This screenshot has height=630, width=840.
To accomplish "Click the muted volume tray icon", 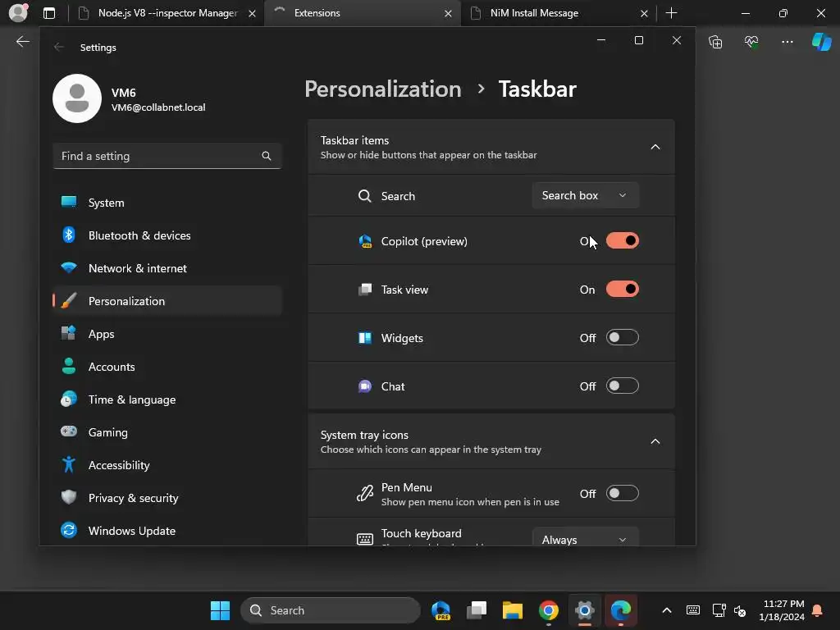I will click(740, 610).
